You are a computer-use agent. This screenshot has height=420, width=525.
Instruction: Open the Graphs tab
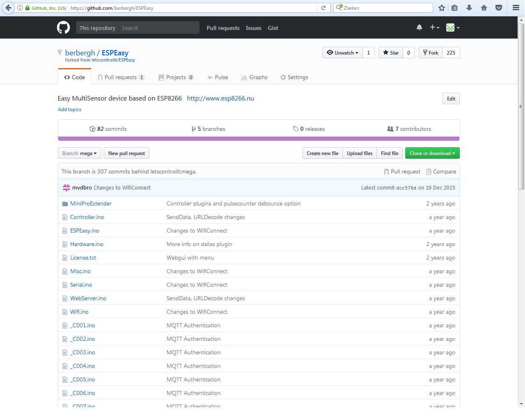[x=254, y=77]
